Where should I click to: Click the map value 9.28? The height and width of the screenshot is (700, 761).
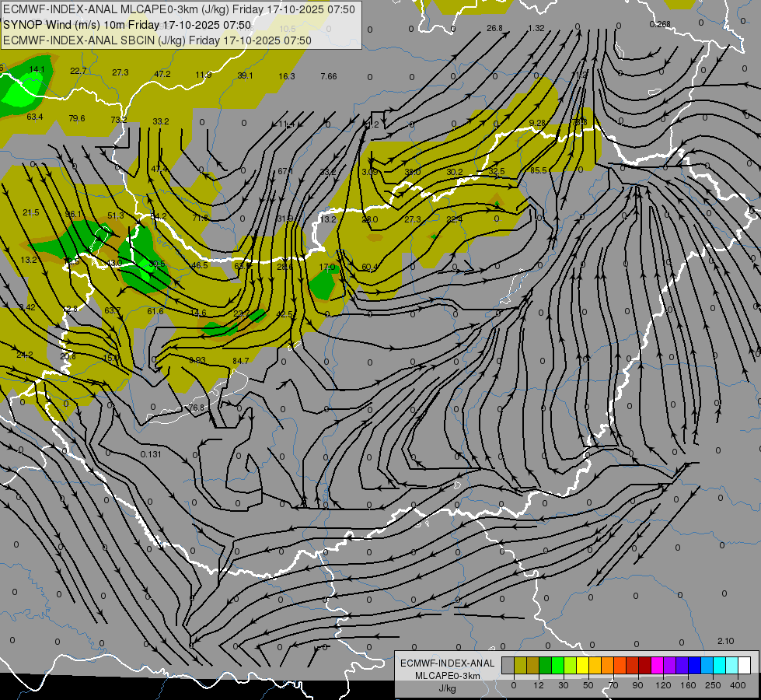point(537,123)
